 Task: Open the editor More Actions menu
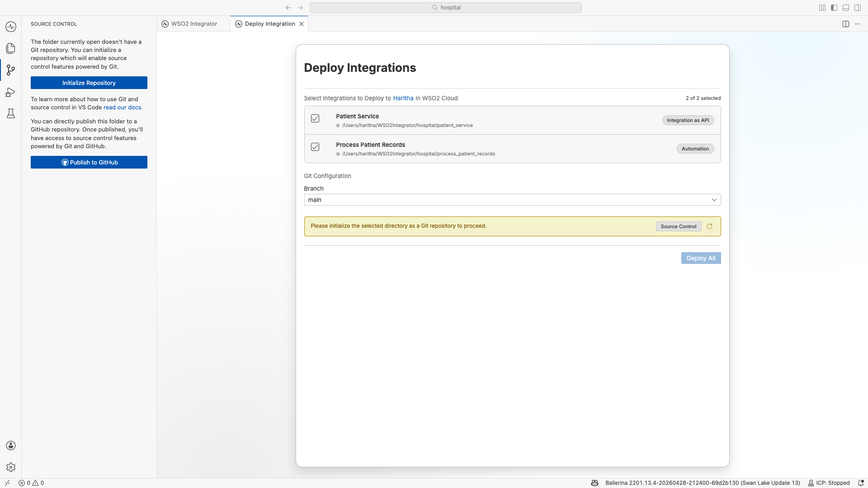858,24
